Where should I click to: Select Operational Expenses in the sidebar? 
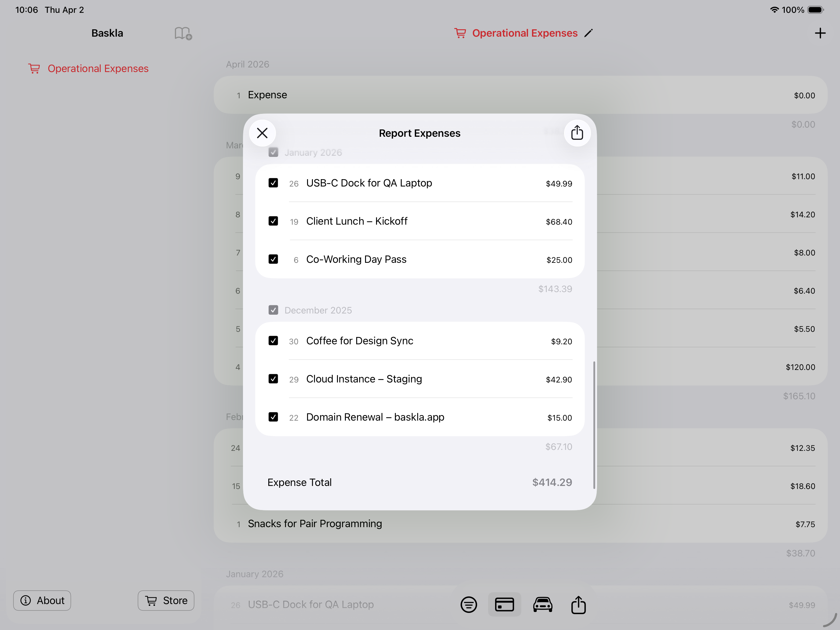(x=98, y=69)
